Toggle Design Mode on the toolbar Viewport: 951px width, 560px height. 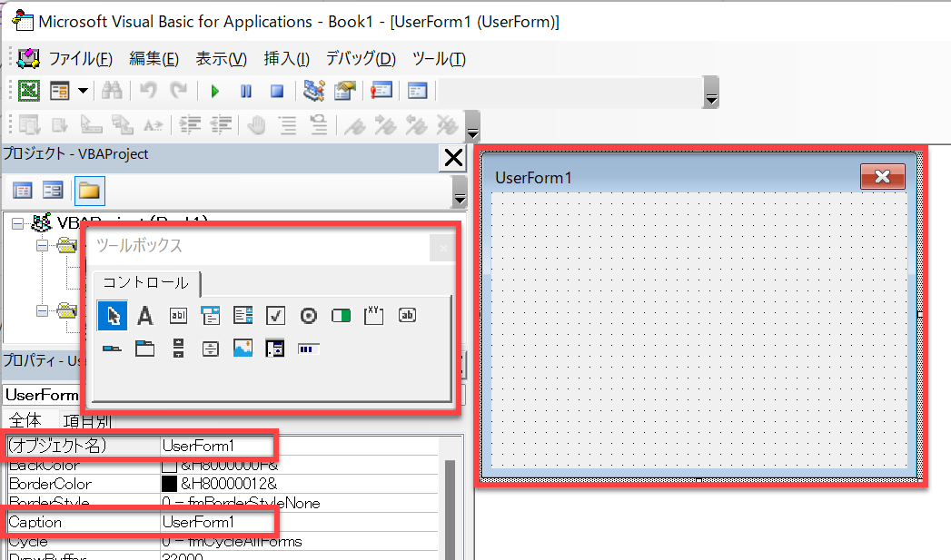pyautogui.click(x=313, y=91)
